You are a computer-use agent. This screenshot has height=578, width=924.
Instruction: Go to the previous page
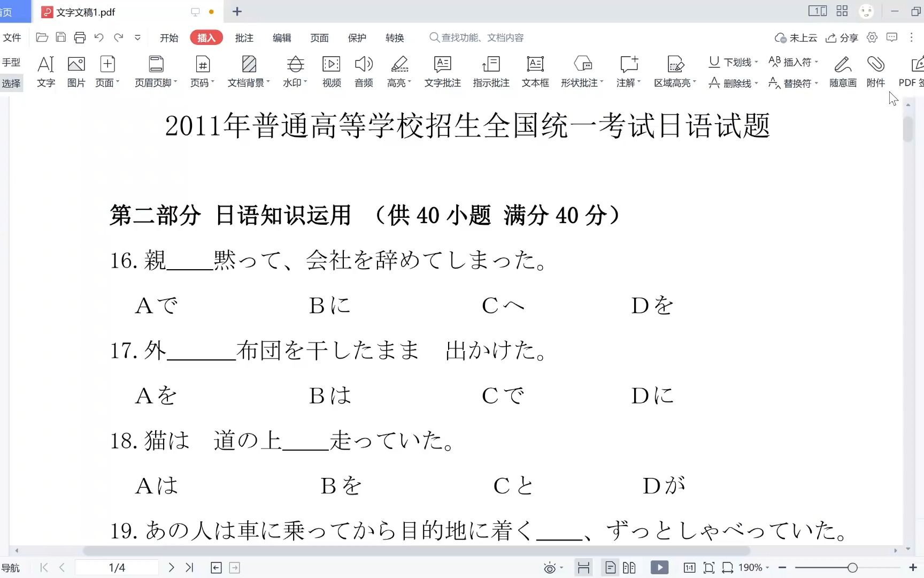[x=62, y=567]
